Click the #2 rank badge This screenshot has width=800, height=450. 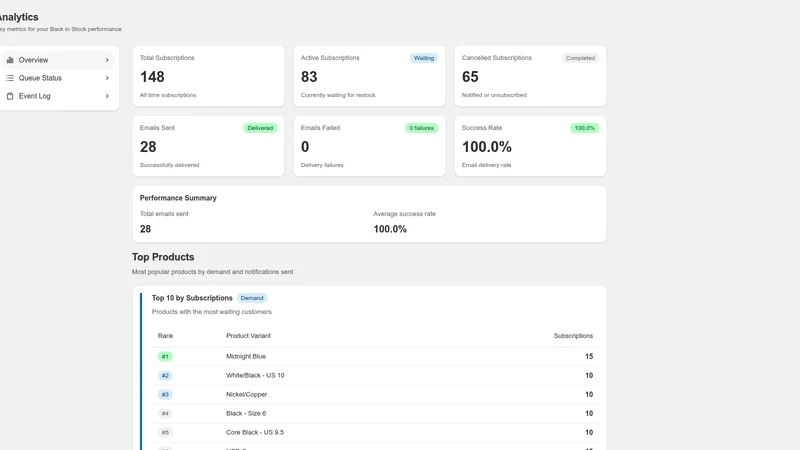tap(165, 376)
